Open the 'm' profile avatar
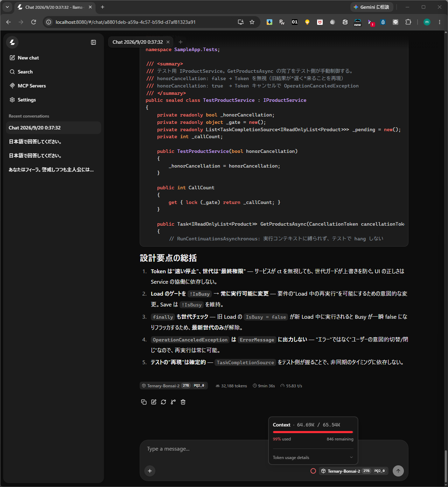 427,22
